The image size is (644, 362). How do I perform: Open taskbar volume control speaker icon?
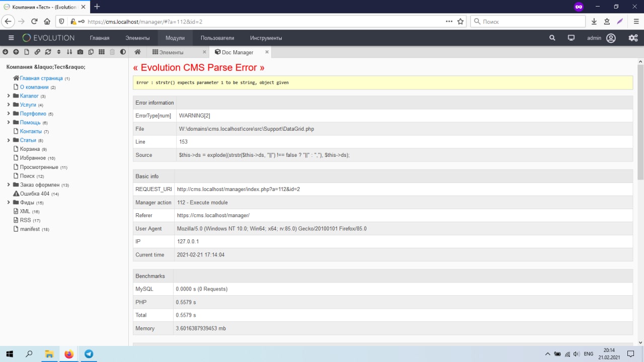coord(576,354)
